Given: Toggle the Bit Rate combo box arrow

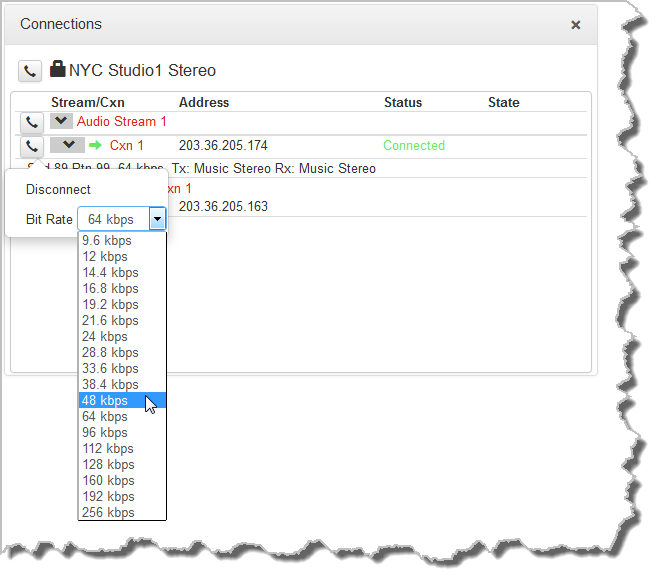Looking at the screenshot, I should tap(156, 219).
